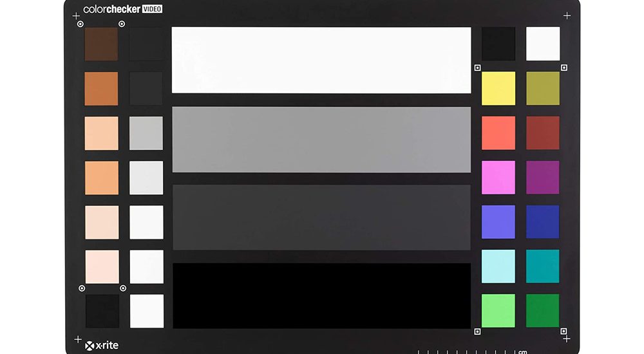Select the olive yellow-green patch
The image size is (644, 354).
pyautogui.click(x=542, y=88)
